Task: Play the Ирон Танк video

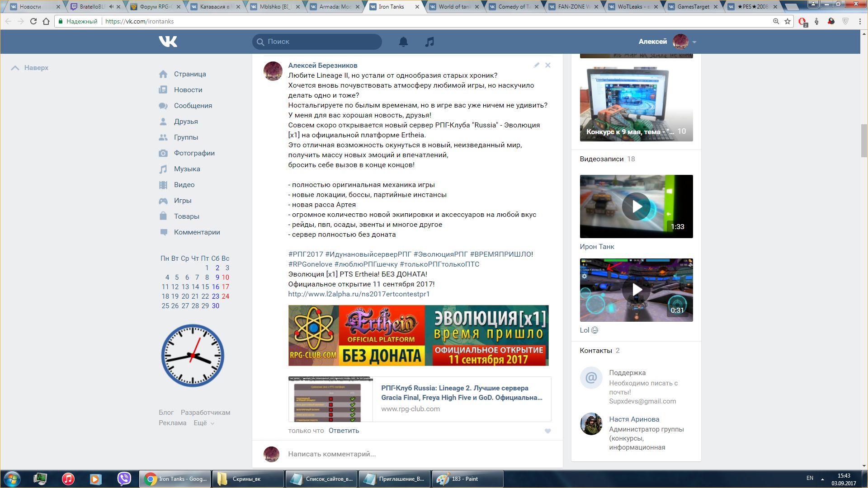Action: (x=636, y=206)
